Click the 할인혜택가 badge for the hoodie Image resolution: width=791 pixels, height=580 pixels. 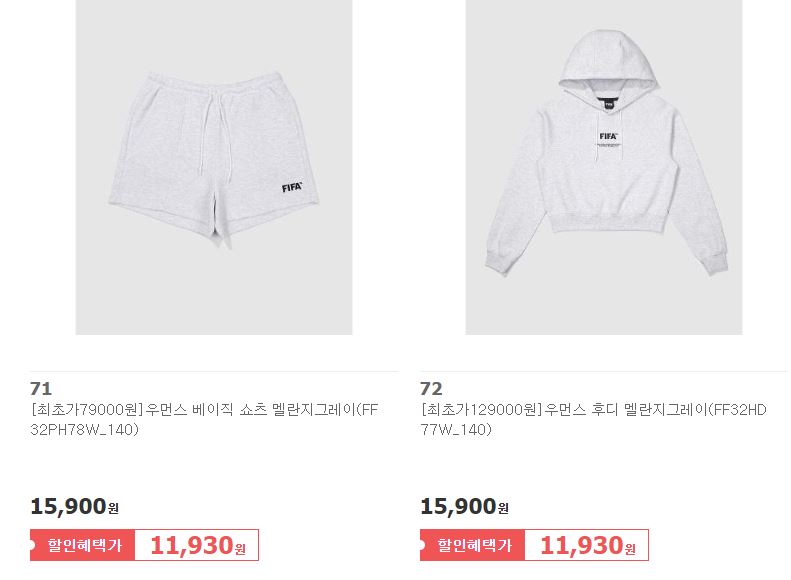[x=472, y=545]
